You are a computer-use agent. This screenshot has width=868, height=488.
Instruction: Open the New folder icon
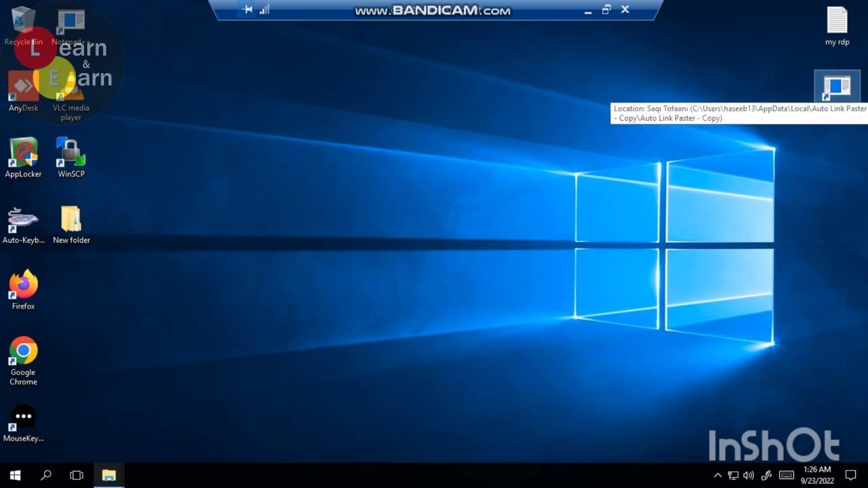click(71, 224)
